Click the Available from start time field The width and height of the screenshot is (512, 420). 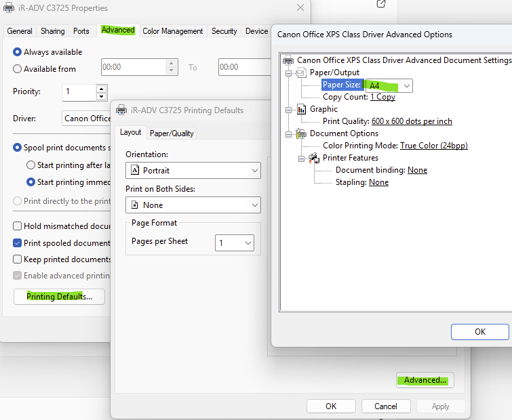click(x=134, y=67)
